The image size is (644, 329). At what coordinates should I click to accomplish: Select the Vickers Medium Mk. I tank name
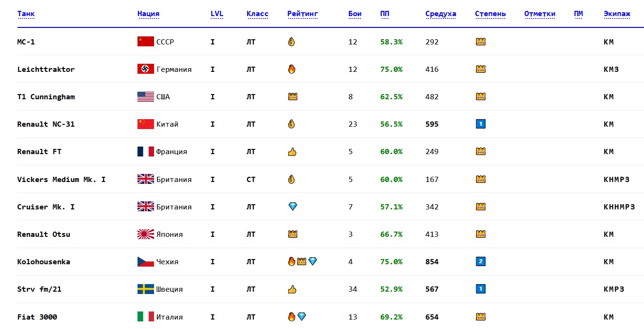point(61,180)
